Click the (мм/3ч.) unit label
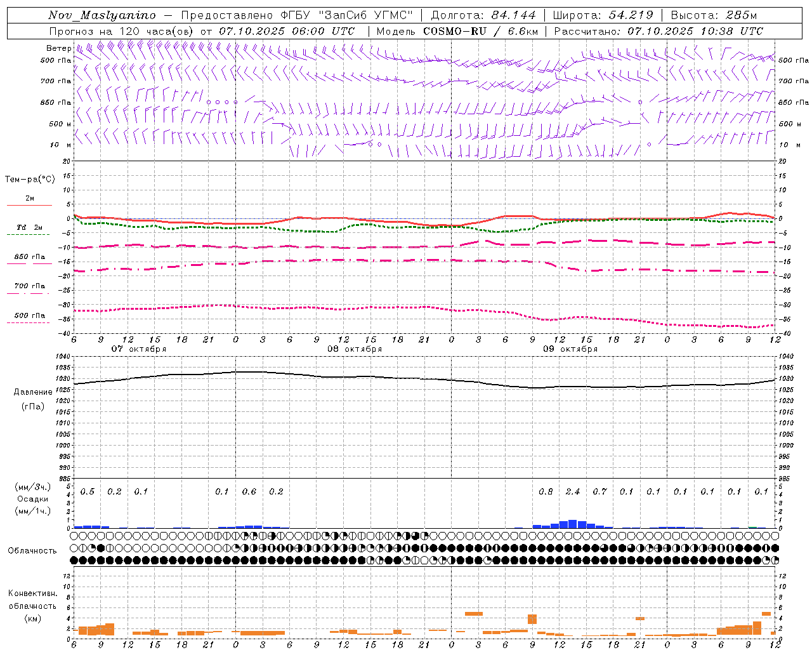Viewport: 812px width, 650px height. (32, 487)
